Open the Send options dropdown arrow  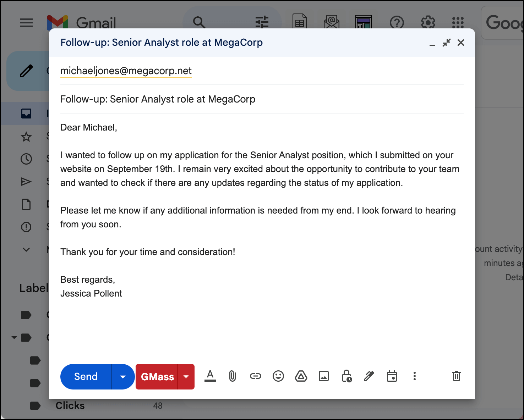(123, 376)
